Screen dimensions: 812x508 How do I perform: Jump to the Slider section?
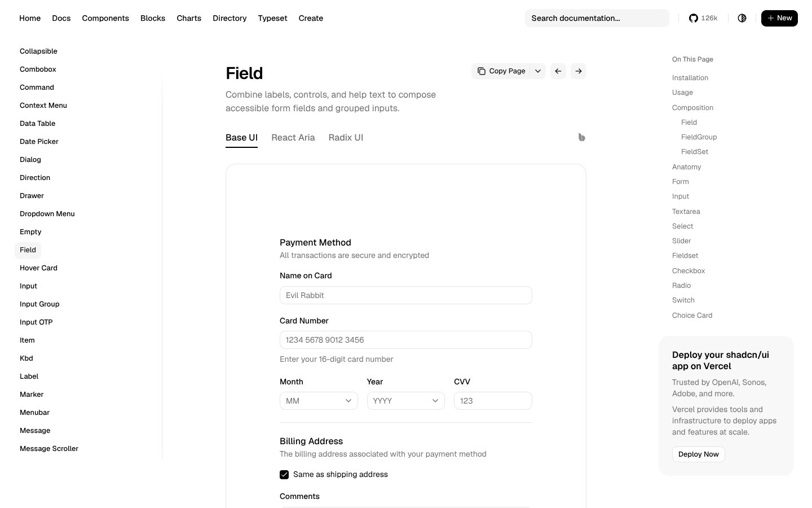click(681, 241)
